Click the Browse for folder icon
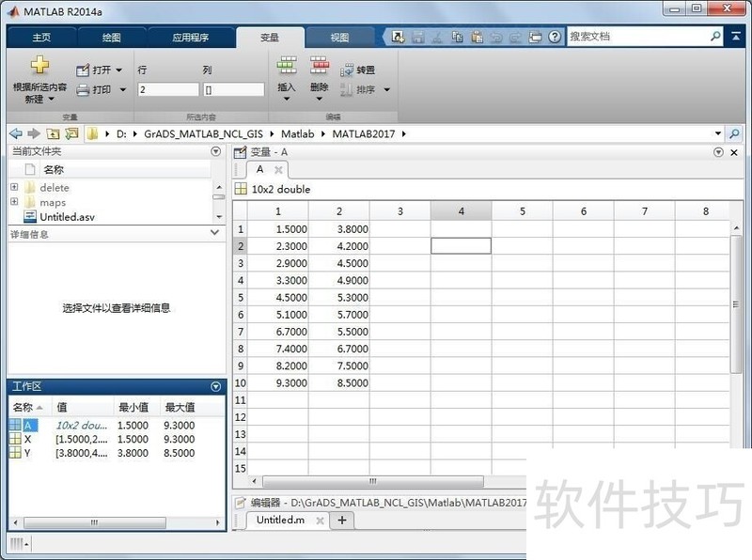752x560 pixels. click(71, 133)
